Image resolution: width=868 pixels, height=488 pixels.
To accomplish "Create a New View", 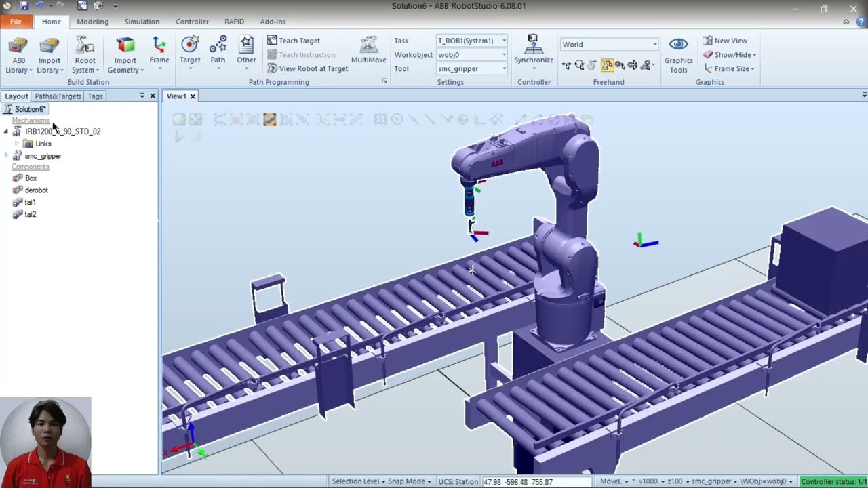I will pyautogui.click(x=725, y=41).
